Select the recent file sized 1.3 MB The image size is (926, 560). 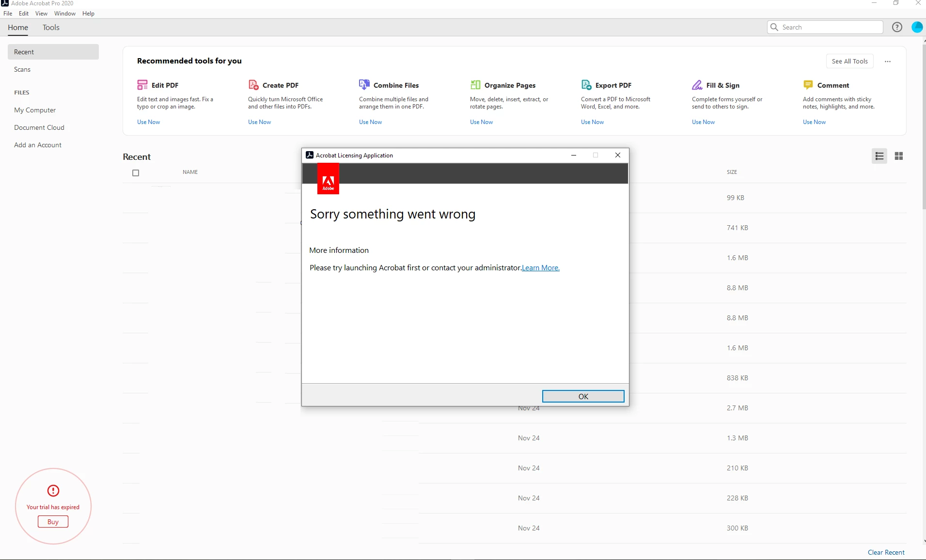click(x=515, y=438)
